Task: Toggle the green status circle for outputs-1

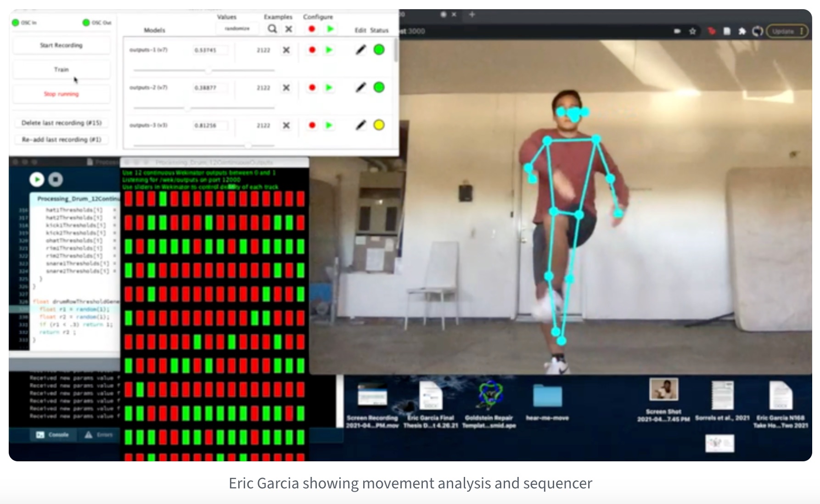Action: coord(379,50)
